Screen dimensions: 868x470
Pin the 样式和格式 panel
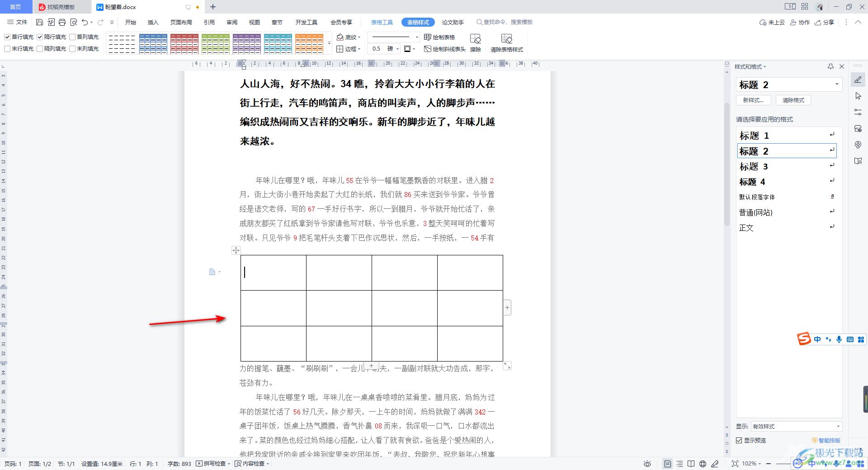(x=830, y=66)
